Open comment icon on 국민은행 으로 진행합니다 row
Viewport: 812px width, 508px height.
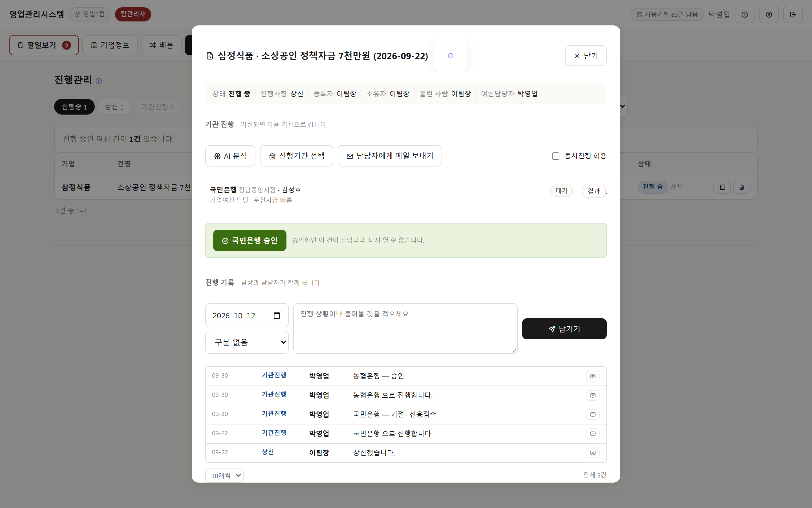pyautogui.click(x=593, y=434)
